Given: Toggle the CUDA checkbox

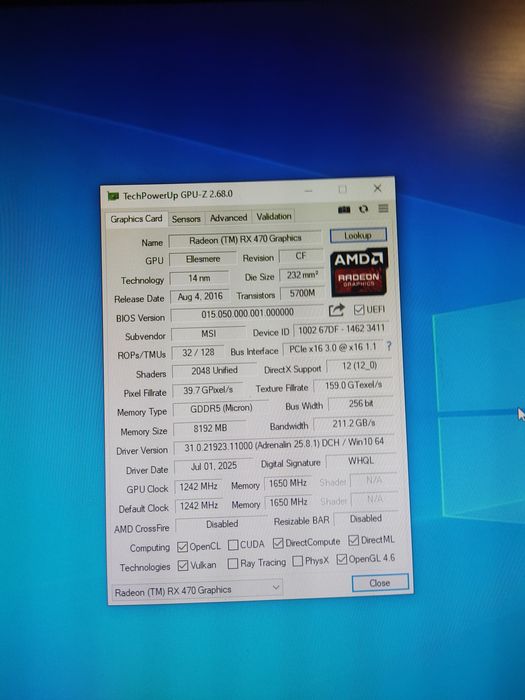Looking at the screenshot, I should pos(233,545).
